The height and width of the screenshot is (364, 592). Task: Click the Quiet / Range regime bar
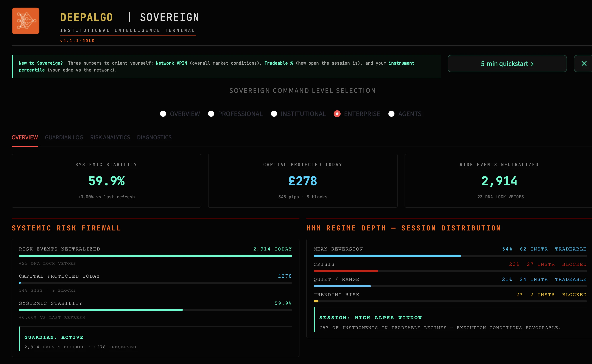(450, 286)
